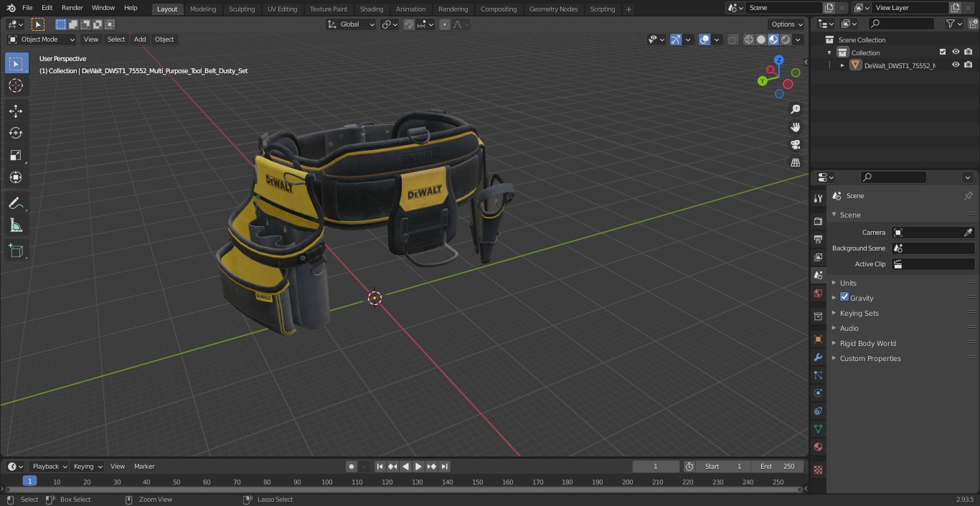This screenshot has width=980, height=506.
Task: Open the Playback dropdown in timeline
Action: click(x=49, y=467)
